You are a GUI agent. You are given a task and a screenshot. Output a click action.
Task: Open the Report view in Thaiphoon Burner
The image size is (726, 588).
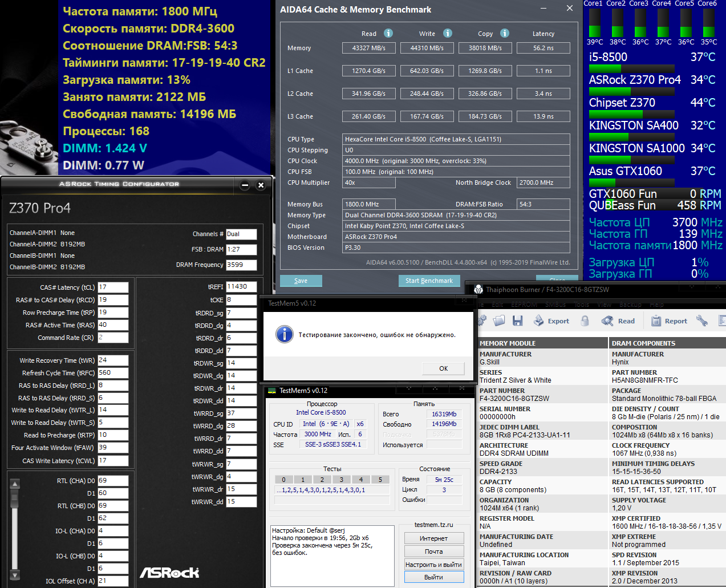tap(668, 321)
